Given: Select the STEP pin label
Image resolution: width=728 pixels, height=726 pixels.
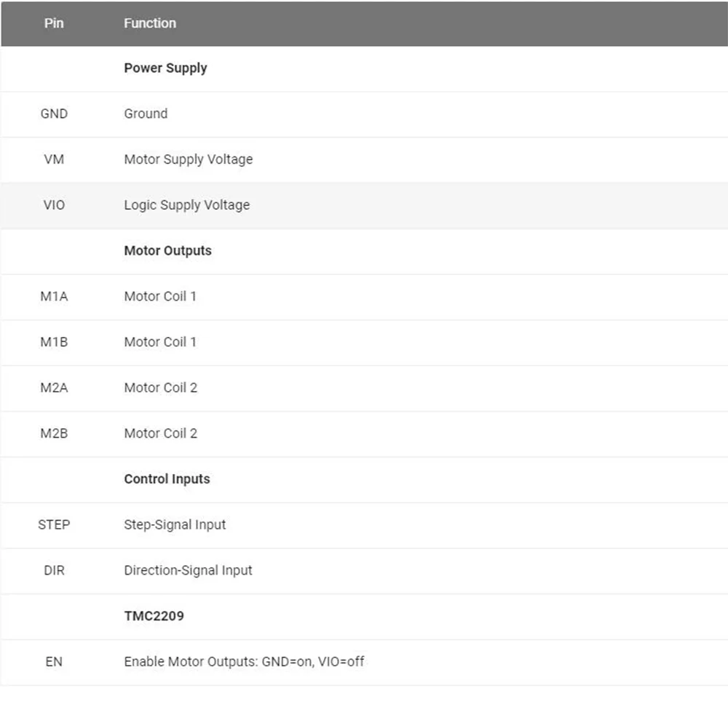Looking at the screenshot, I should click(x=54, y=525).
